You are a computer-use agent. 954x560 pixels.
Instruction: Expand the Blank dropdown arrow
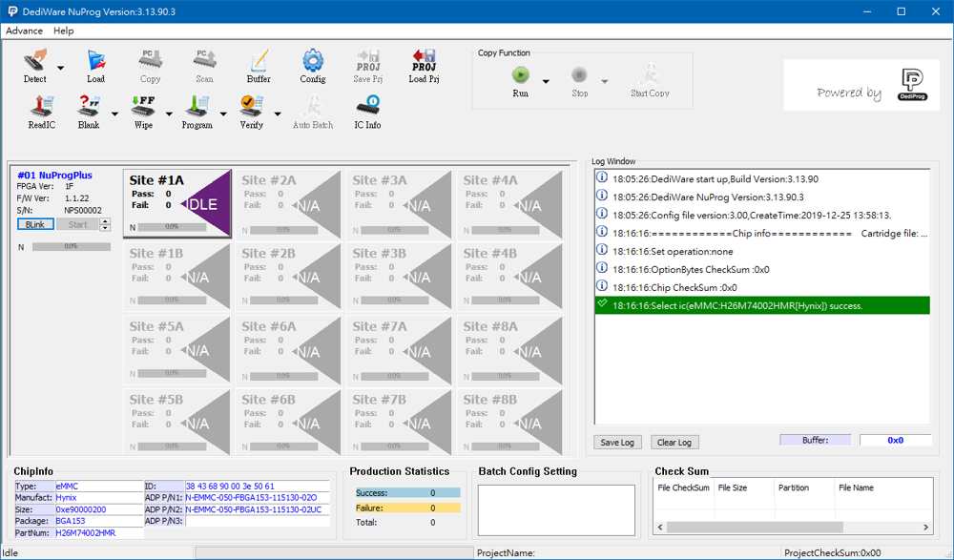pyautogui.click(x=114, y=114)
